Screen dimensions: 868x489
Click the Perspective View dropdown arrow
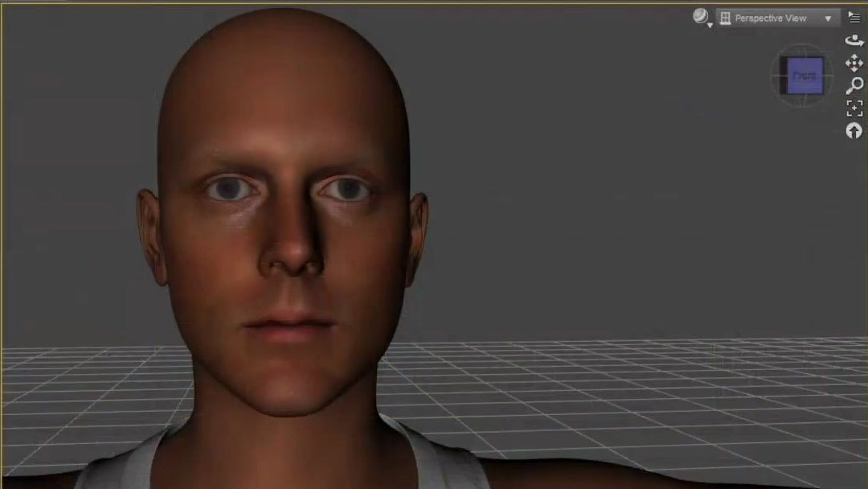pos(829,17)
